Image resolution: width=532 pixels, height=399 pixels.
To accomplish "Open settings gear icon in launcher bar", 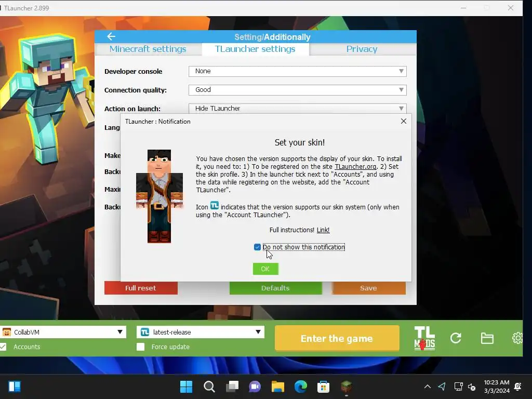I will coord(517,338).
